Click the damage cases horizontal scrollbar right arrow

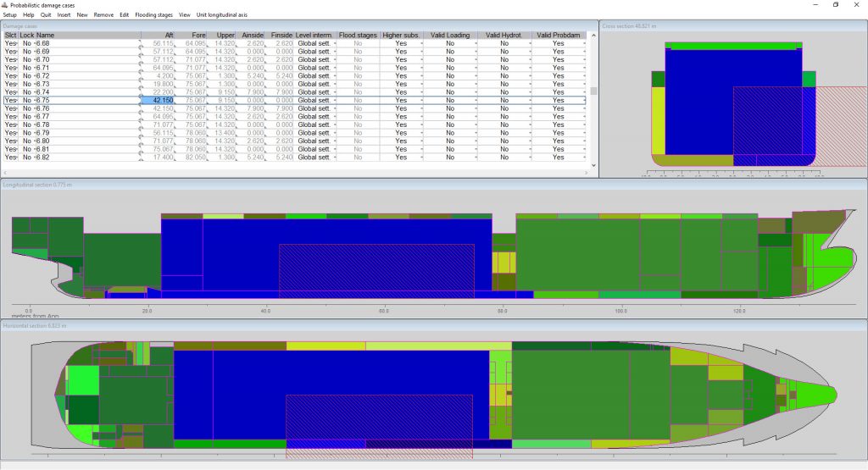586,173
